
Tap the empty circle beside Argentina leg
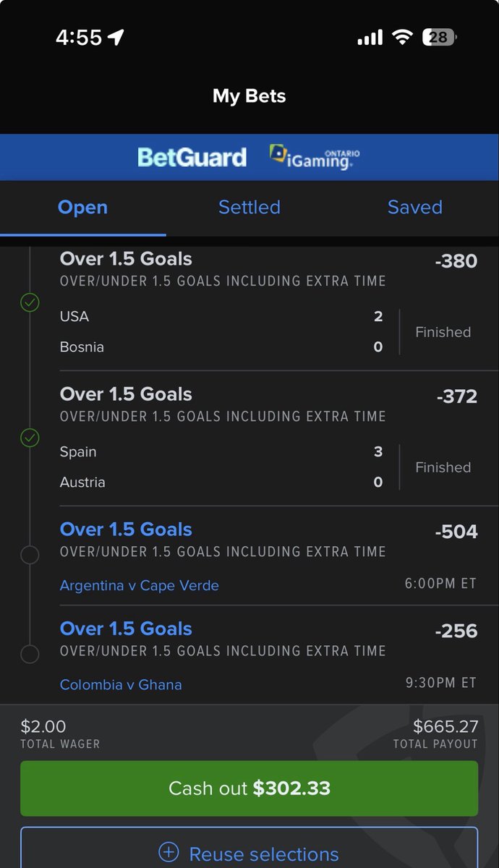30,556
